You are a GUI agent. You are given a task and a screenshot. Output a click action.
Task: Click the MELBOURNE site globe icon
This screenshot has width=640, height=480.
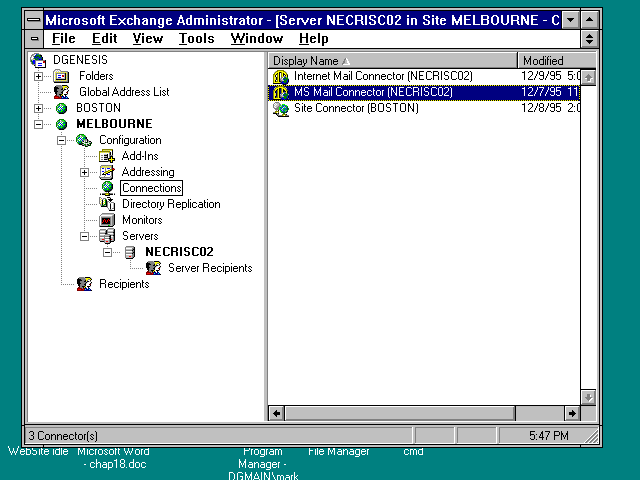point(61,124)
